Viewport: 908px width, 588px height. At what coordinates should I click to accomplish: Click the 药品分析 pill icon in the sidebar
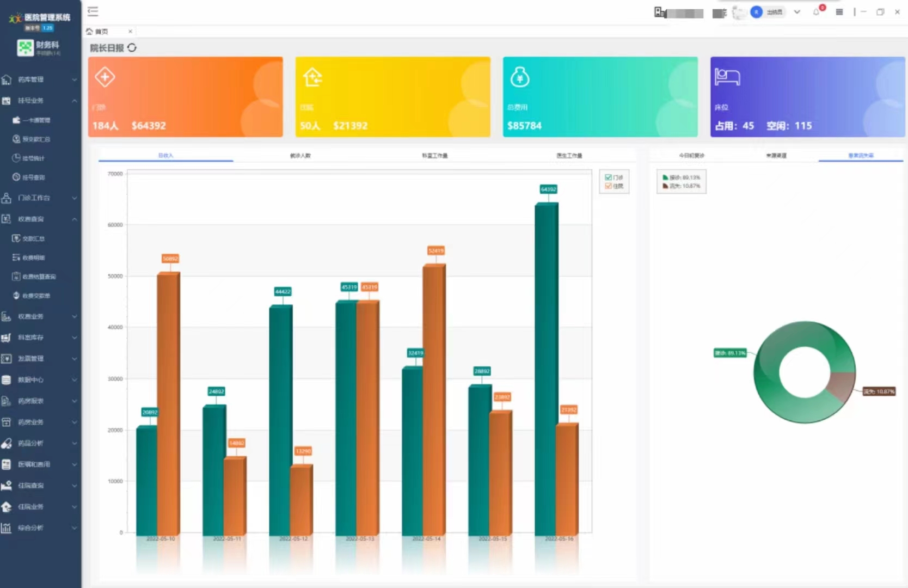point(7,444)
